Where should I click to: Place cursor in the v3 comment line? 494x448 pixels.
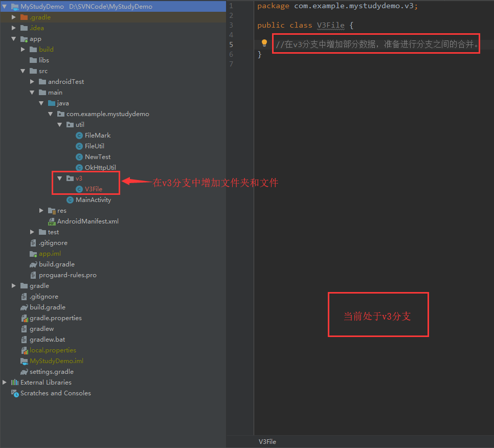tap(376, 44)
